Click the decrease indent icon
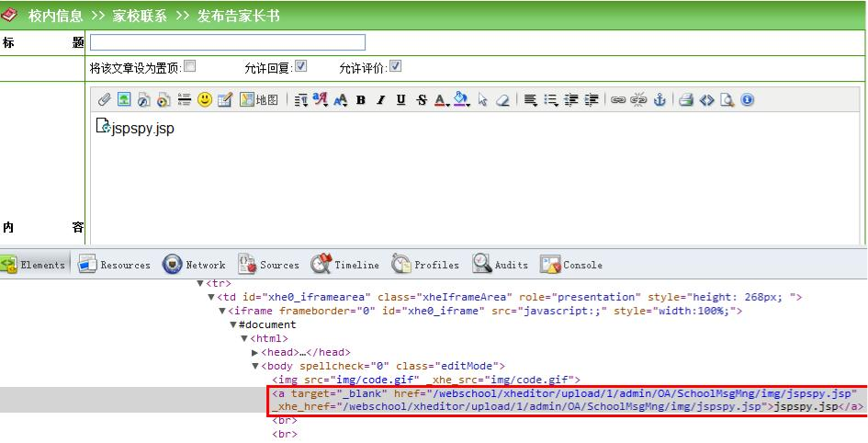Viewport: 868px width, 443px height. pyautogui.click(x=571, y=99)
